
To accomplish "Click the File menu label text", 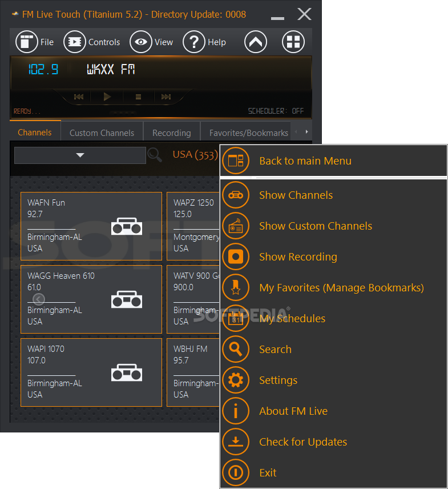I will pos(47,42).
